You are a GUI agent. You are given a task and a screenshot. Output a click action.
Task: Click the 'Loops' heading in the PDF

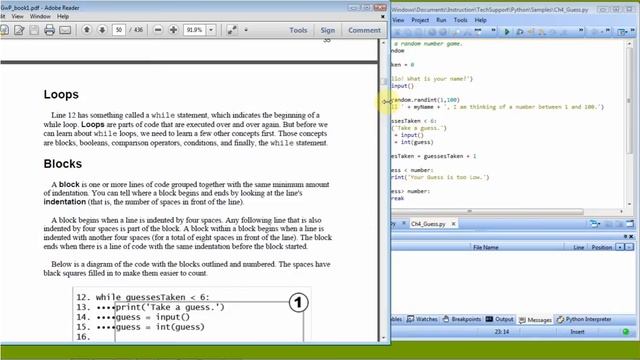[61, 94]
